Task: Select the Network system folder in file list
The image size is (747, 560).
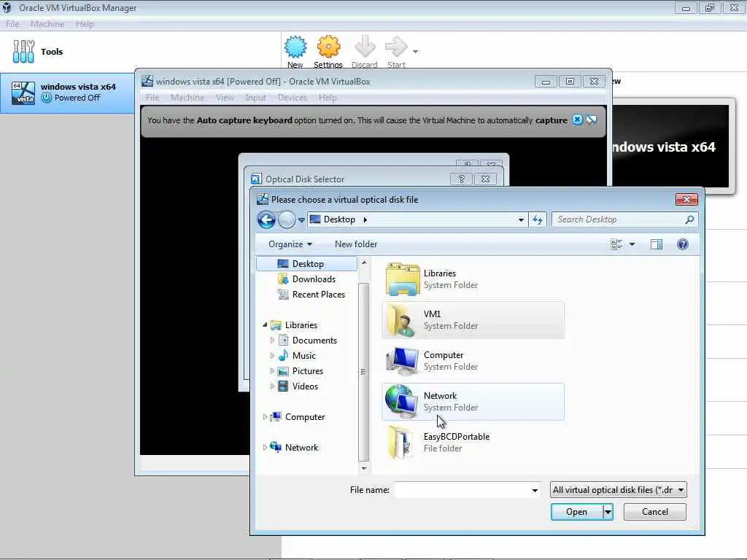Action: tap(473, 402)
